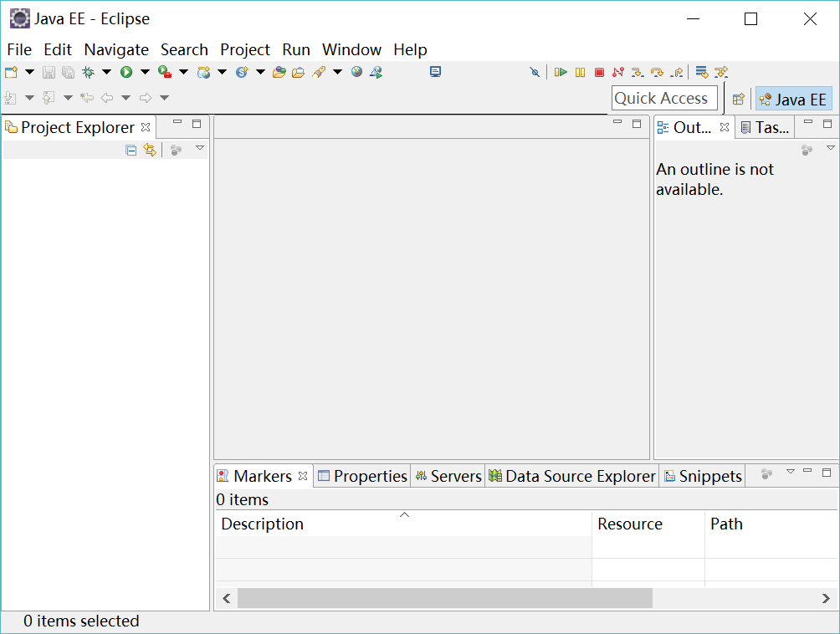Open the File menu
Screen dimensions: 840x634
coord(19,50)
